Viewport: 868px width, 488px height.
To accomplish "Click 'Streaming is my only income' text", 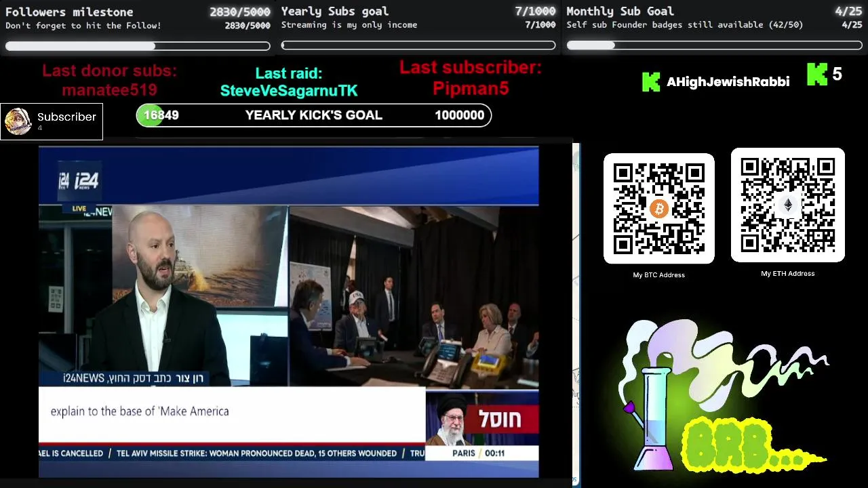I will click(349, 25).
